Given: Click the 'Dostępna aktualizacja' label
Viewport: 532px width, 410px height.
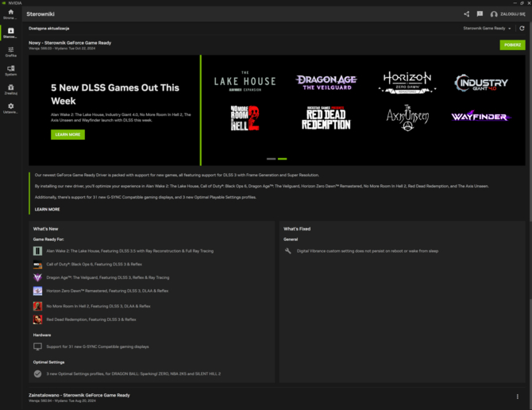Looking at the screenshot, I should point(49,29).
